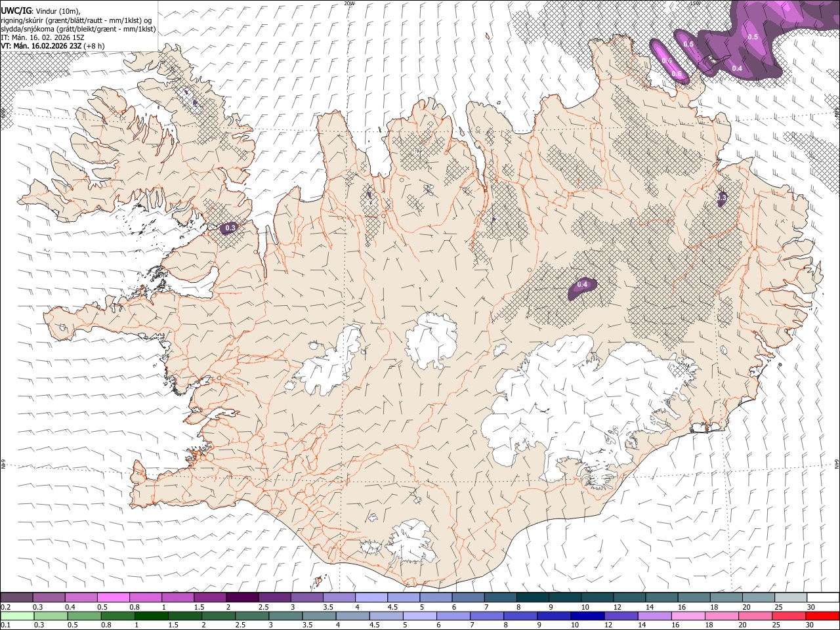Pick the pink rain-scale swatch labeled 20
Viewport: 840px width, 630px height.
click(x=755, y=616)
